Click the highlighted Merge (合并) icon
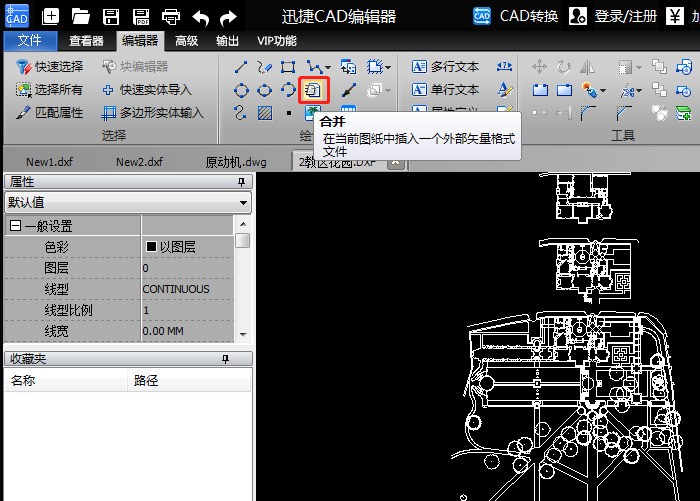700x501 pixels. tap(314, 90)
